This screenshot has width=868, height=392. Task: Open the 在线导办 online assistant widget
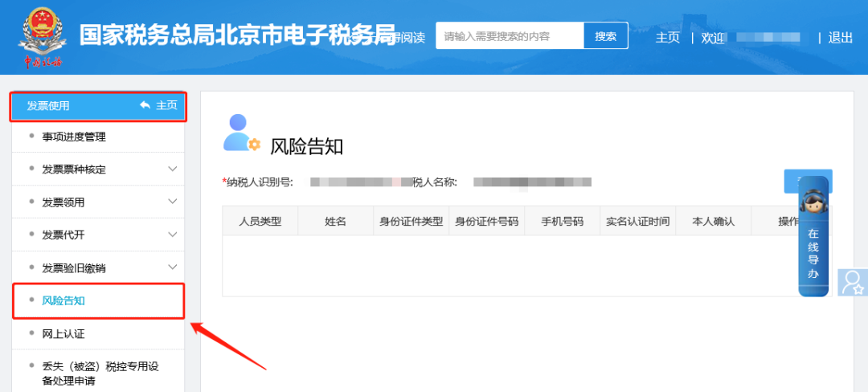[813, 237]
